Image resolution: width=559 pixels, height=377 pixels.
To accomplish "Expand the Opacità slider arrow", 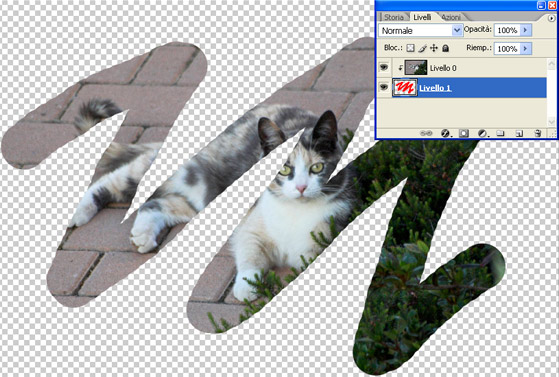I will 525,30.
